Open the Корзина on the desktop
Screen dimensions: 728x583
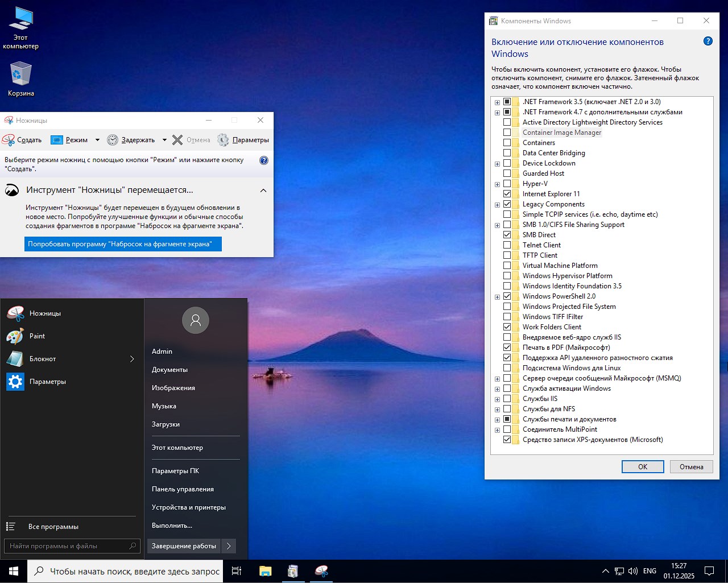tap(20, 74)
